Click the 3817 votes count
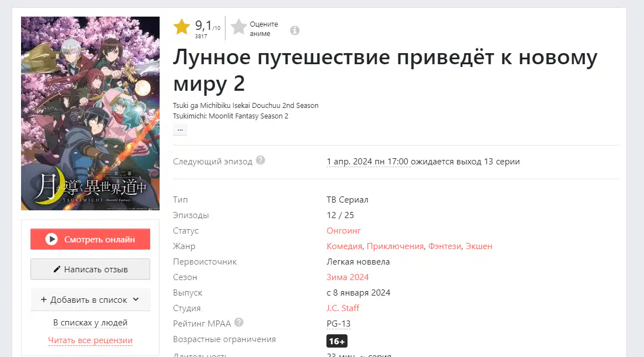This screenshot has height=357, width=644. point(201,36)
